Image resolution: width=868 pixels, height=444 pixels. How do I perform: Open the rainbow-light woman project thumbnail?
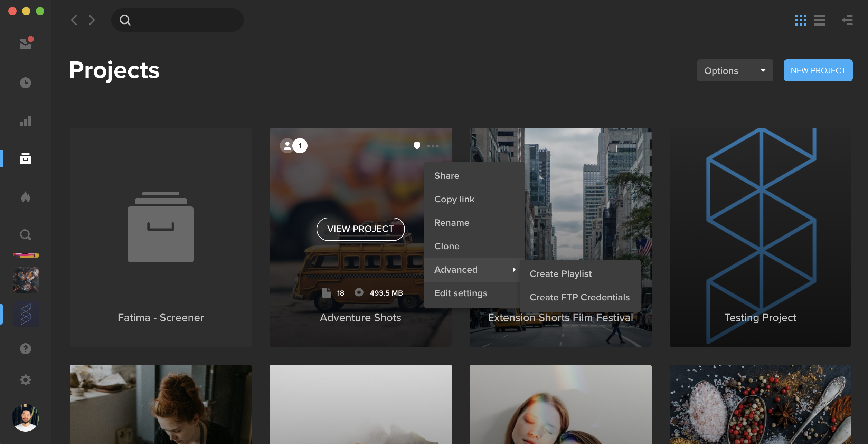[x=560, y=404]
